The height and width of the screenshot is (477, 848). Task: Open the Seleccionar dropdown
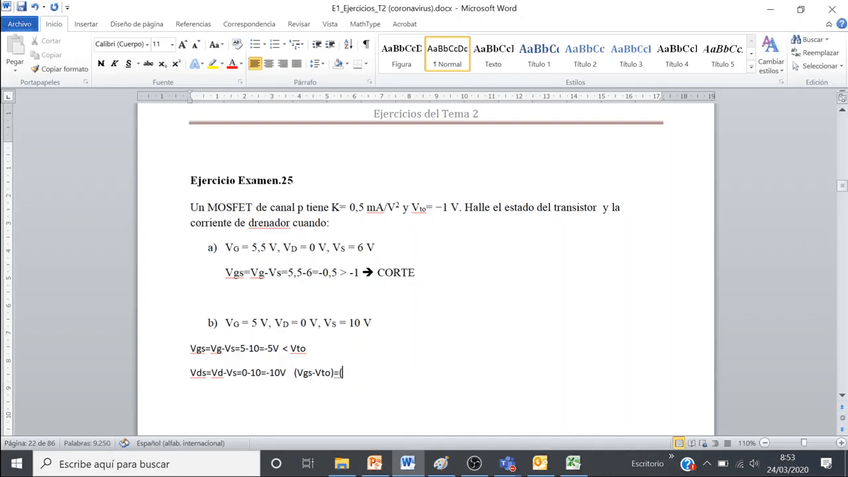click(817, 66)
